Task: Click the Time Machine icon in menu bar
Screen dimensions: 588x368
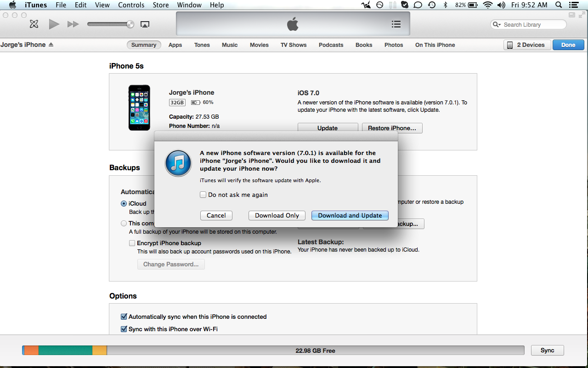Action: (431, 5)
